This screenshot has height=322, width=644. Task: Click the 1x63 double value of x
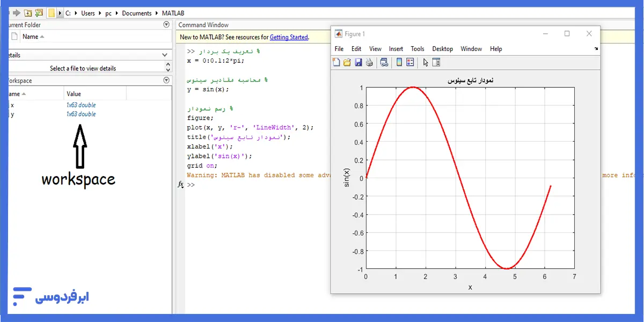coord(81,105)
